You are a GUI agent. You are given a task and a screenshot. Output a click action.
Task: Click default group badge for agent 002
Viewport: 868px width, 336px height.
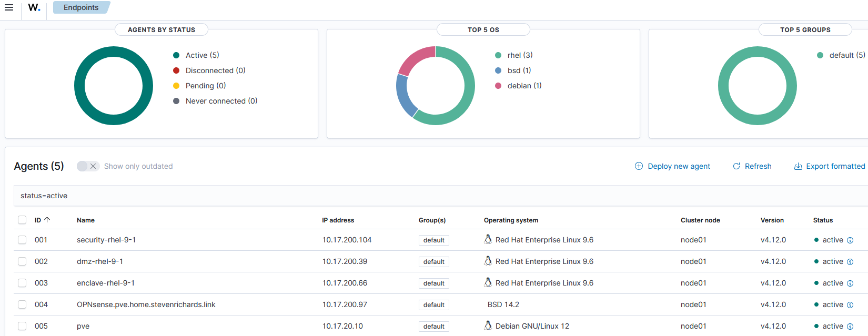click(x=434, y=262)
